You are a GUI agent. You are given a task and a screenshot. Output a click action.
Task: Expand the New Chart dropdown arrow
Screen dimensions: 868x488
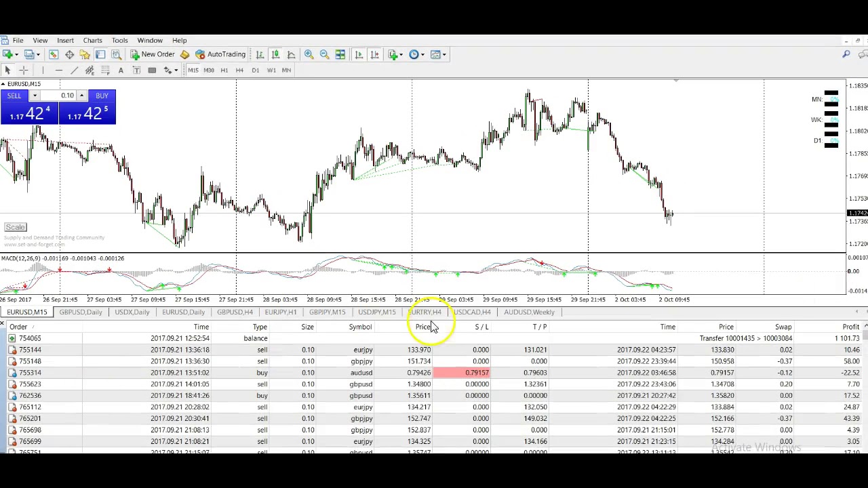coord(17,54)
